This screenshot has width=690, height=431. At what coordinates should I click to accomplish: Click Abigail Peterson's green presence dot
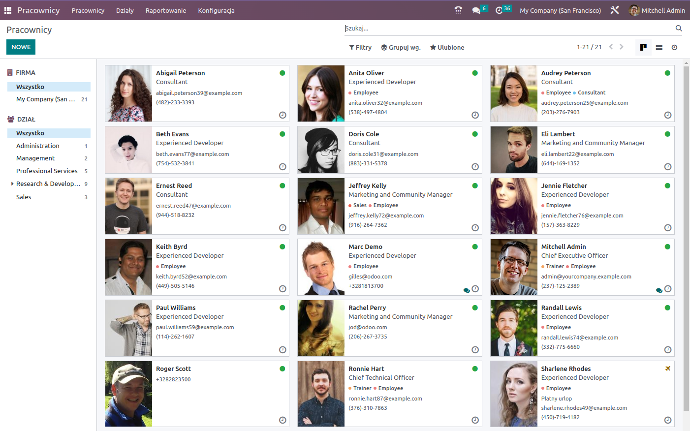pyautogui.click(x=283, y=73)
